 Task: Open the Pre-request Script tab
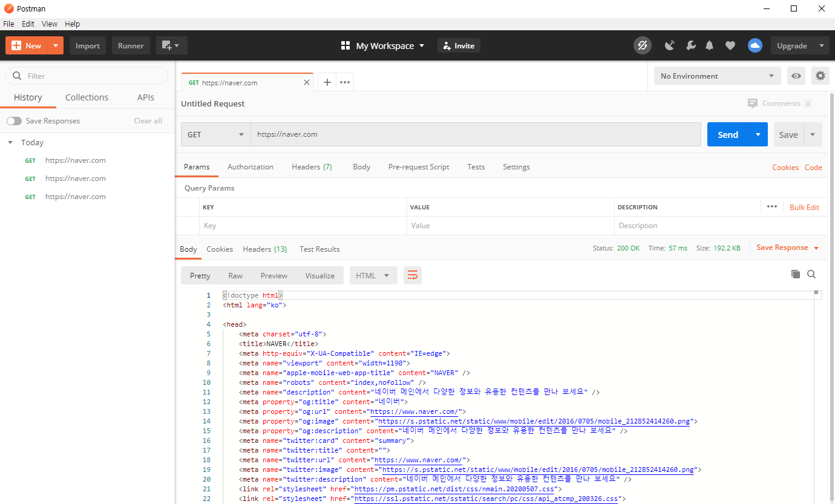419,166
